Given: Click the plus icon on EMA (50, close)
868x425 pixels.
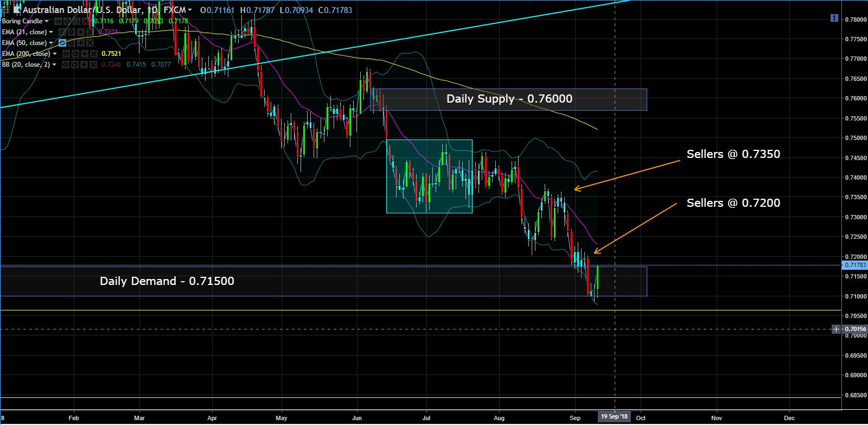Looking at the screenshot, I should (80, 43).
